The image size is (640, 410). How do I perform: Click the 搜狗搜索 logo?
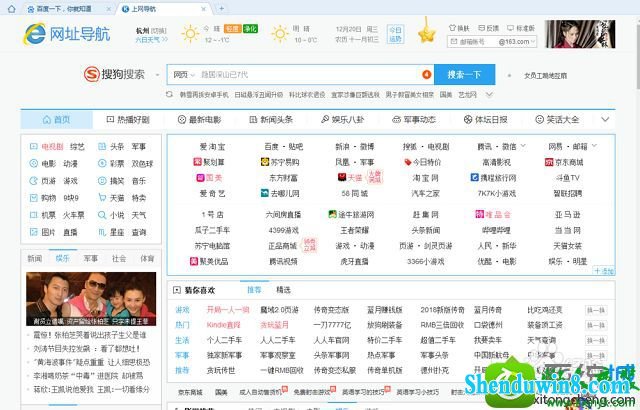pyautogui.click(x=114, y=74)
